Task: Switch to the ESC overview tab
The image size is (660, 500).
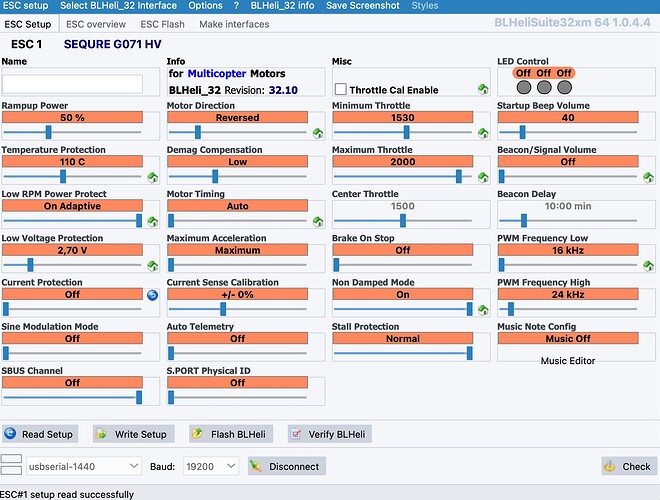Action: coord(96,24)
